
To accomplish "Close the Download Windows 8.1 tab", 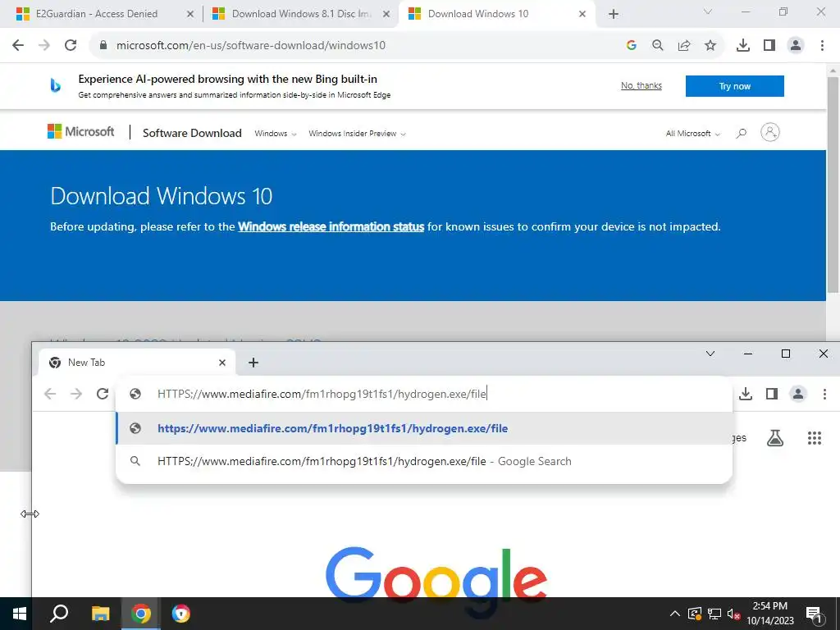I will pyautogui.click(x=386, y=15).
